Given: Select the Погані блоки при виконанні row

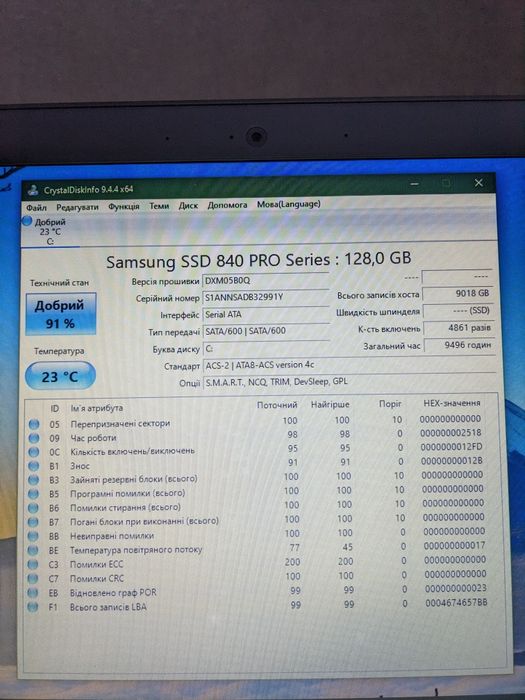Looking at the screenshot, I should pyautogui.click(x=261, y=521).
